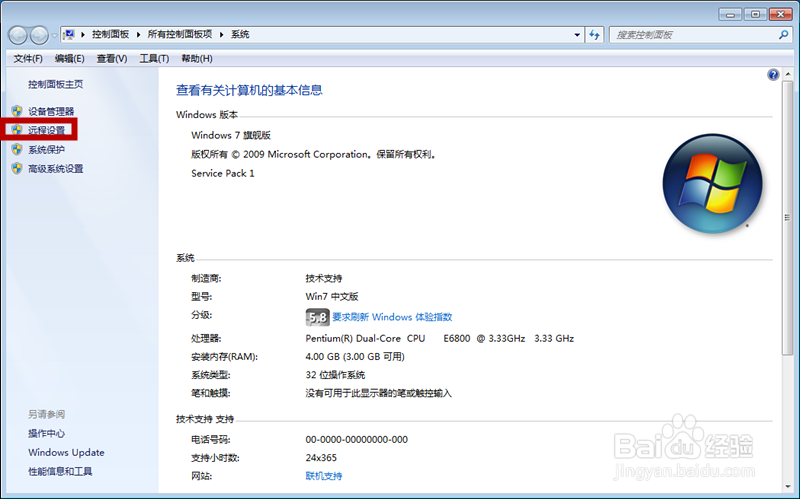The image size is (800, 499).
Task: Click 要求刷新 Windows 体验指数 link
Action: [x=392, y=317]
